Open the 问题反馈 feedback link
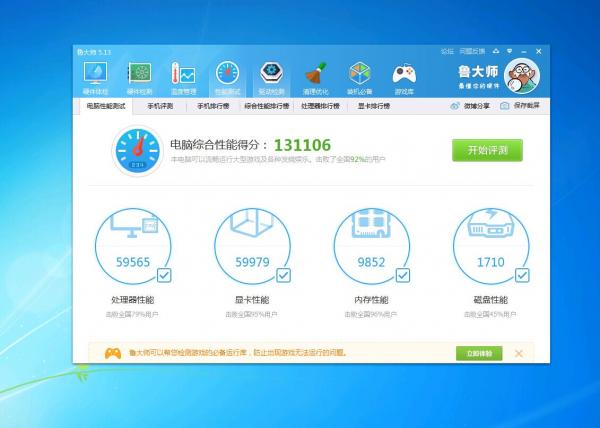The width and height of the screenshot is (600, 428). tap(472, 51)
